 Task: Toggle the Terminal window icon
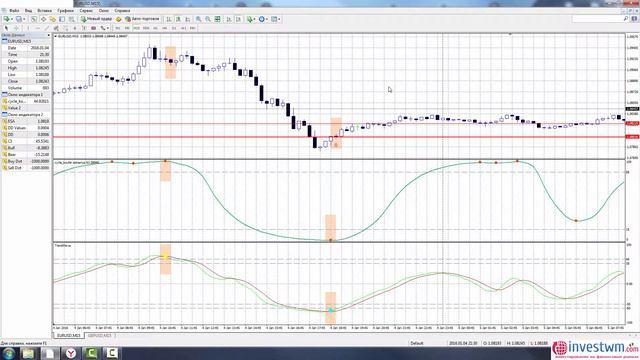[x=62, y=19]
